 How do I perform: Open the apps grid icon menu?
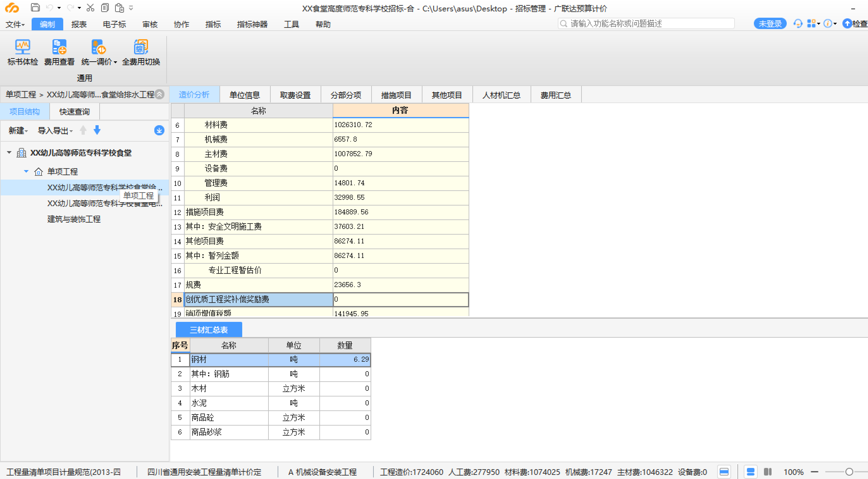click(x=813, y=24)
